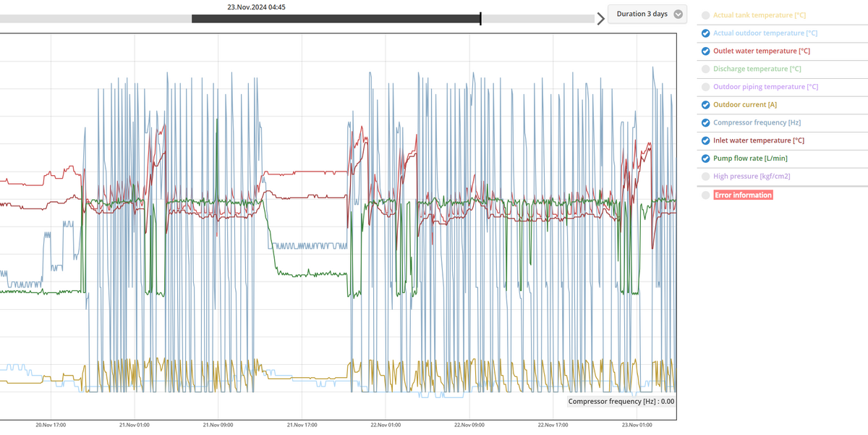868x435 pixels.
Task: Hide Pump flow rate series
Action: click(x=705, y=159)
